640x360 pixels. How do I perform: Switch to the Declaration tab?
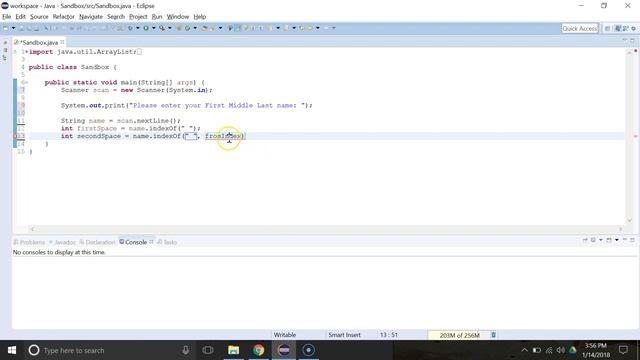tap(98, 242)
